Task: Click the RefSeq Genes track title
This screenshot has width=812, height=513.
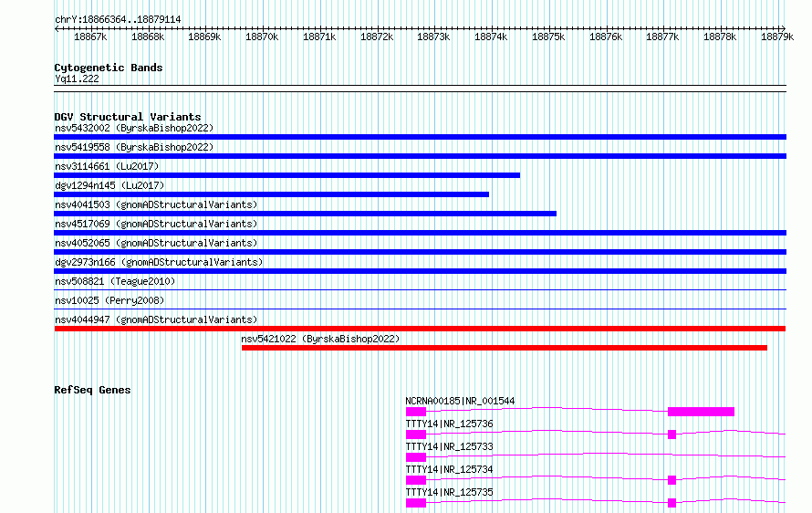Action: [x=92, y=390]
